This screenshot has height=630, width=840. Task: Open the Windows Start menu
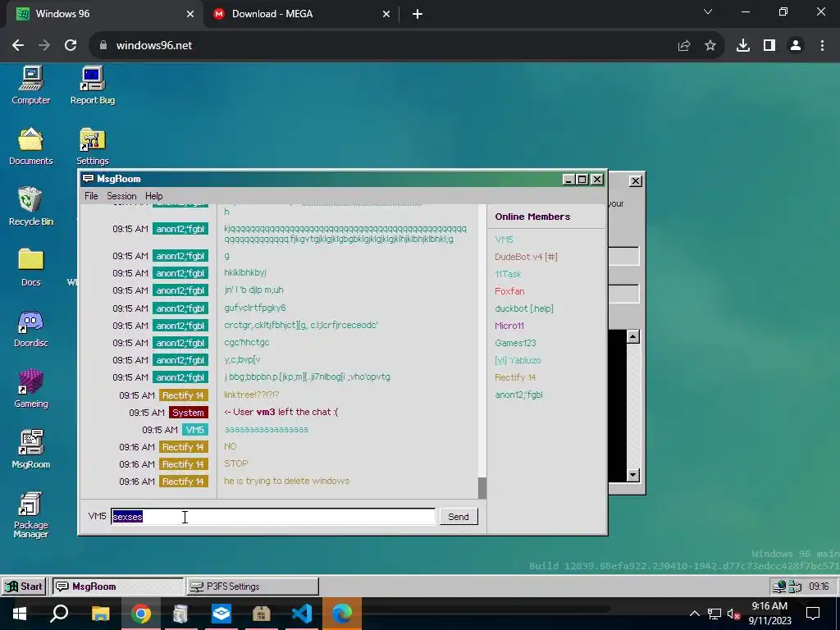coord(20,614)
